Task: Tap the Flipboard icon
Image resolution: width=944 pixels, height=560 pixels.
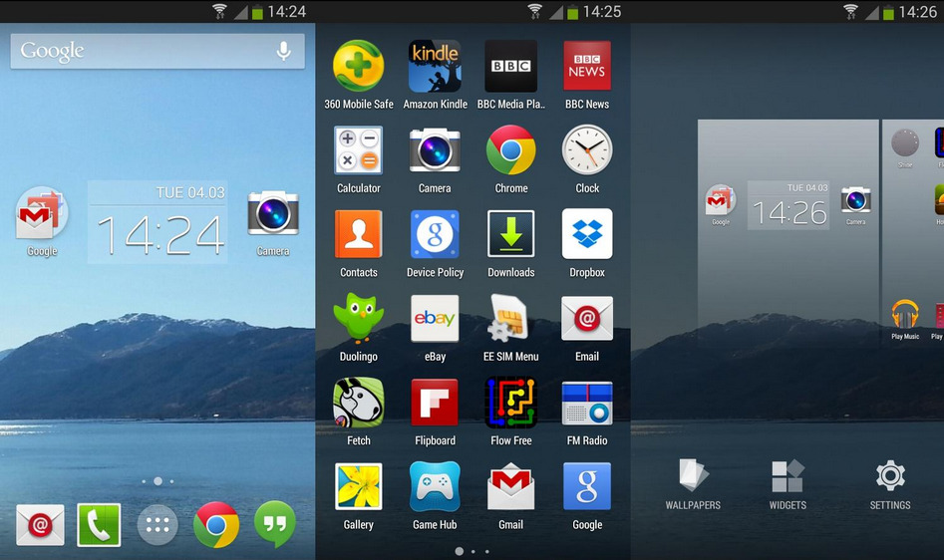Action: (x=435, y=403)
